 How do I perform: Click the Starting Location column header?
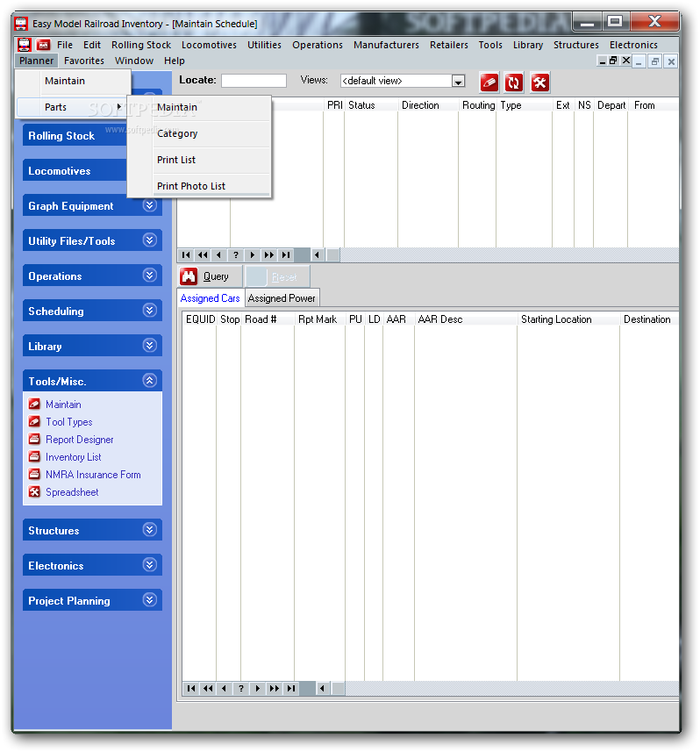(x=568, y=319)
